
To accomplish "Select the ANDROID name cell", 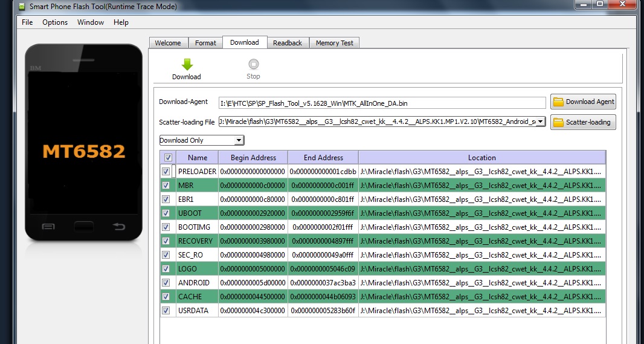I will point(197,283).
